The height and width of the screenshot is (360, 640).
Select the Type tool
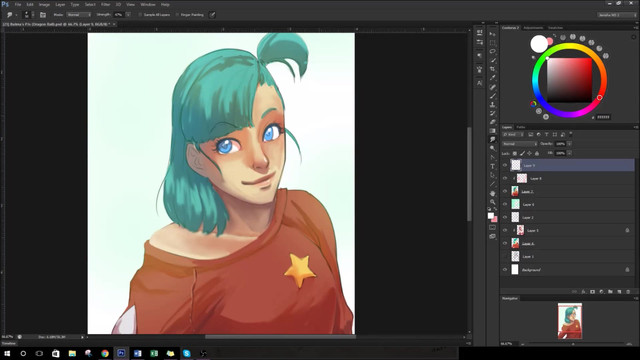click(493, 166)
